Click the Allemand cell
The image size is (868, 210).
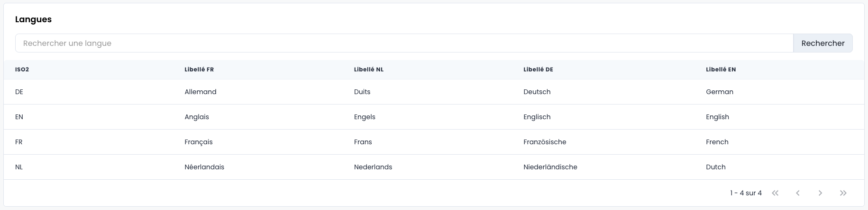coord(200,92)
